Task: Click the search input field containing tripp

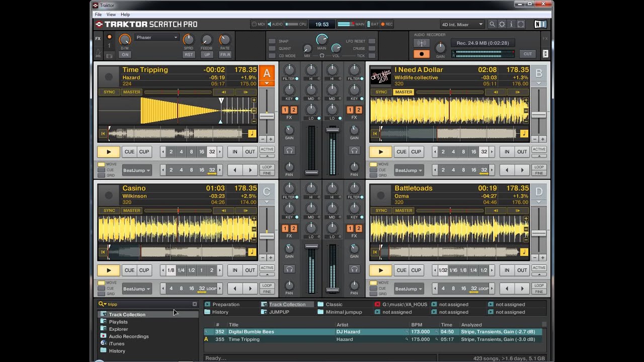Action: [x=148, y=304]
